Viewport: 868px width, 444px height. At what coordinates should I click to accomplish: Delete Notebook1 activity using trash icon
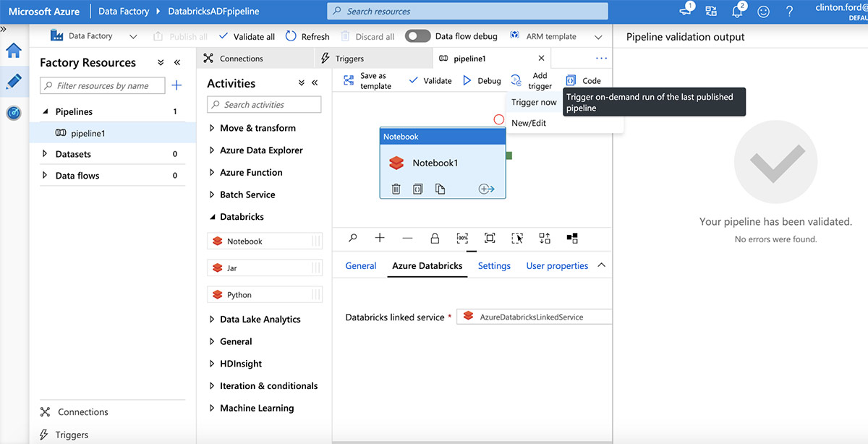[x=396, y=189]
